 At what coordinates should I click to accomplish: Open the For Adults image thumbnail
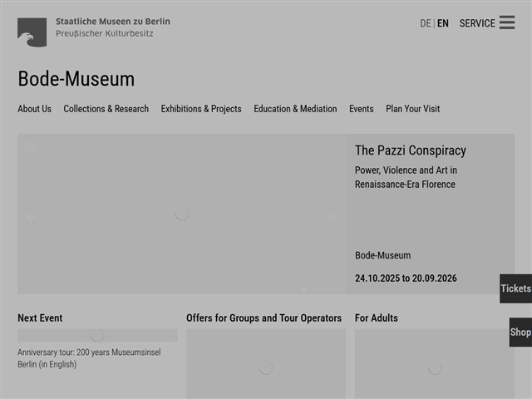click(433, 364)
